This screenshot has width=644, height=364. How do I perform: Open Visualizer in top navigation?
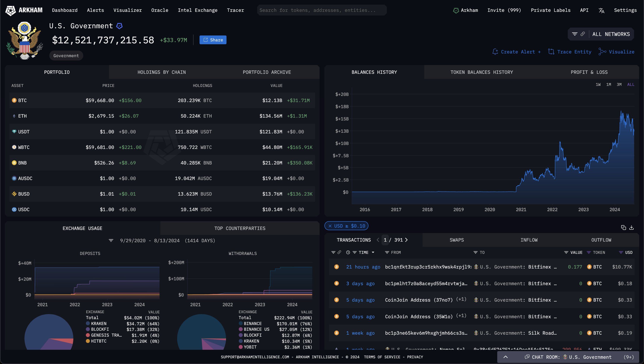tap(127, 10)
